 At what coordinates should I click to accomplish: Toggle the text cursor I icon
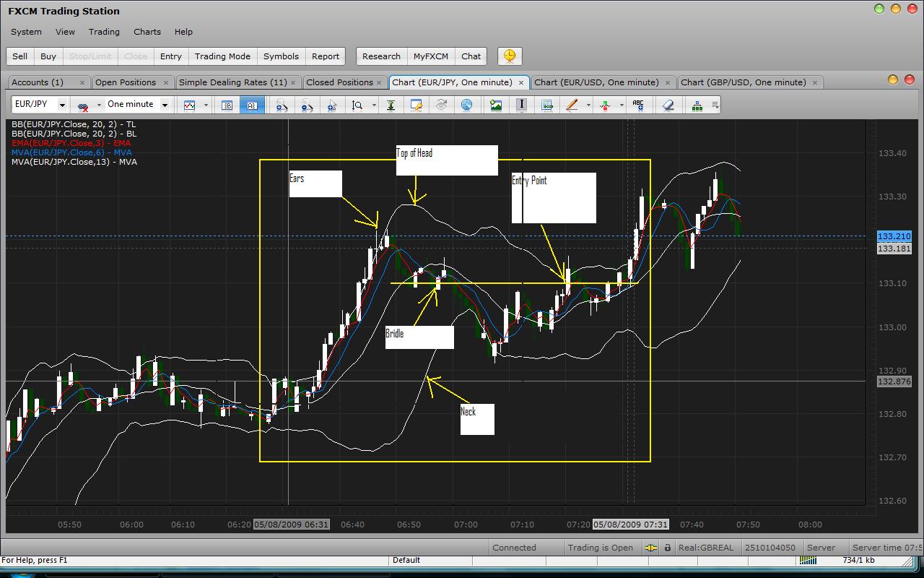pyautogui.click(x=521, y=105)
